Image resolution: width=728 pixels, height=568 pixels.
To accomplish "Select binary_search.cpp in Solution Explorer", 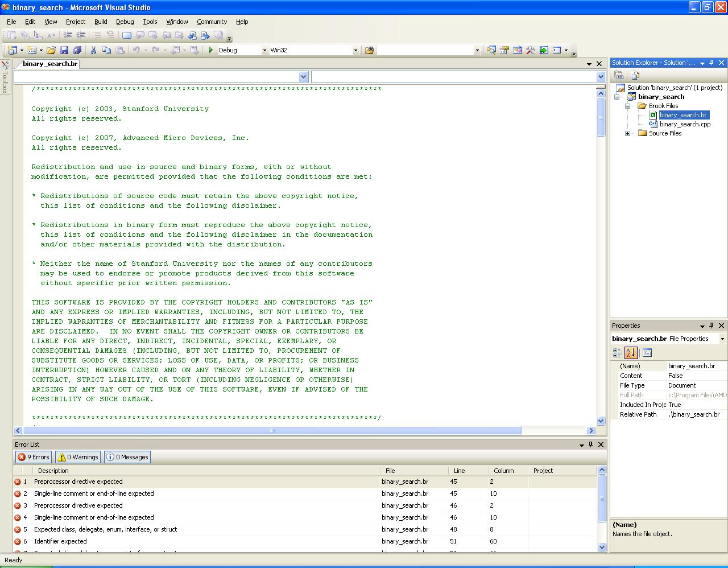I will tap(685, 124).
